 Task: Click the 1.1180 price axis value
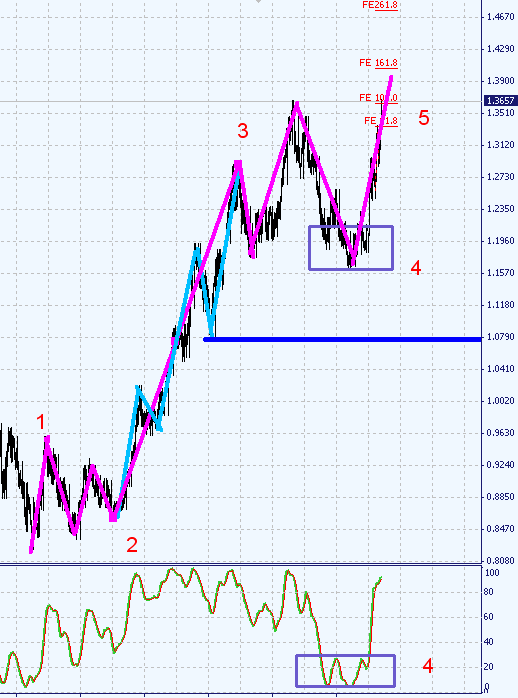[x=501, y=305]
